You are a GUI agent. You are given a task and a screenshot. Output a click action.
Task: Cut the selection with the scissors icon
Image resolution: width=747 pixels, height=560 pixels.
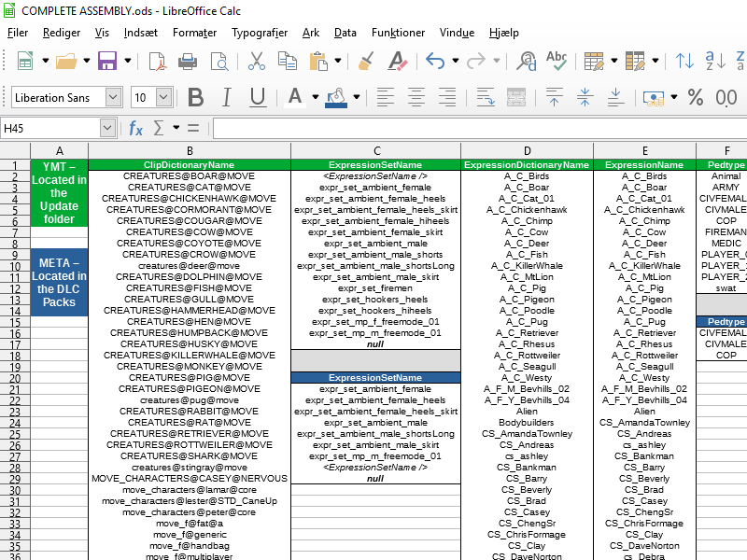(x=257, y=61)
